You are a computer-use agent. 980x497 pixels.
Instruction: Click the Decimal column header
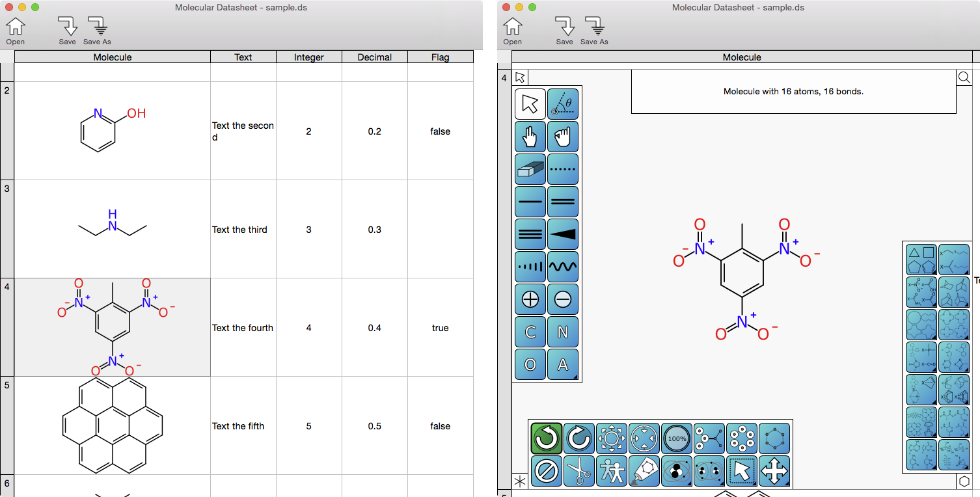point(374,57)
